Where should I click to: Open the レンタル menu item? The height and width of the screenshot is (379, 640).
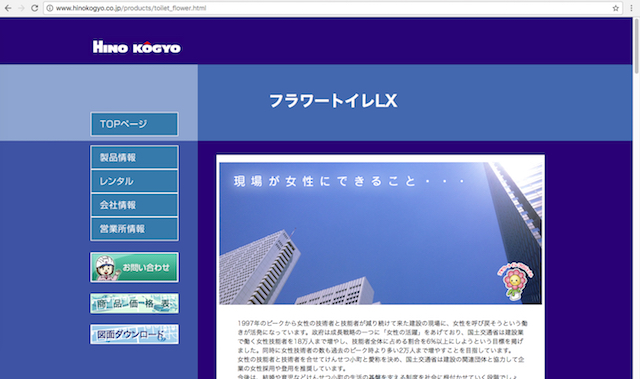point(134,181)
